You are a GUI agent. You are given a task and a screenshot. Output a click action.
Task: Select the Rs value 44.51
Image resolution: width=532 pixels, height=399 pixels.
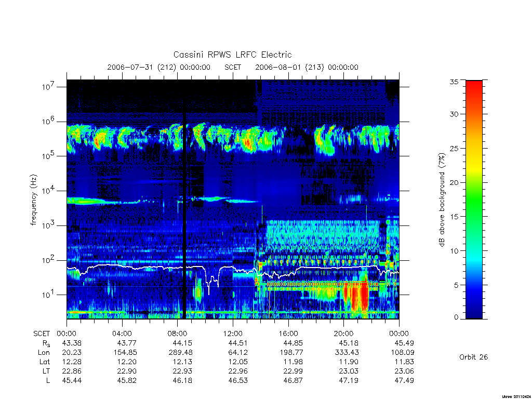pos(238,343)
